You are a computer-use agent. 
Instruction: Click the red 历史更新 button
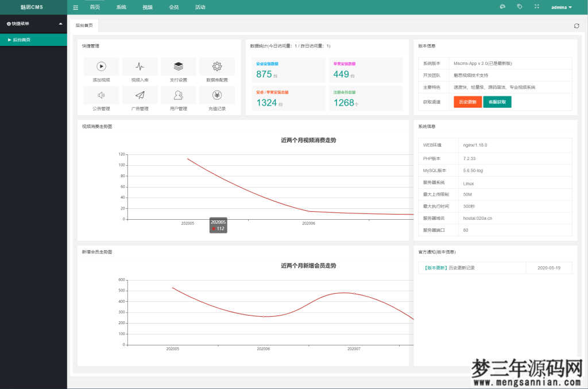(x=469, y=102)
